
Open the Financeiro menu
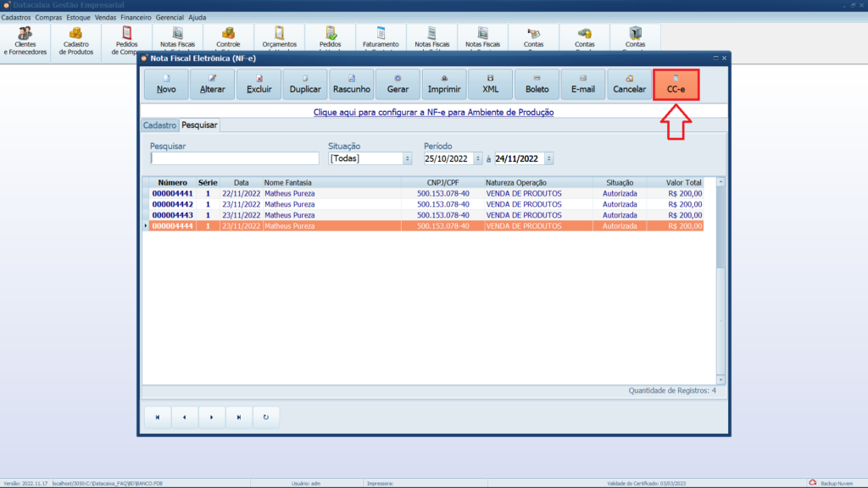[136, 17]
